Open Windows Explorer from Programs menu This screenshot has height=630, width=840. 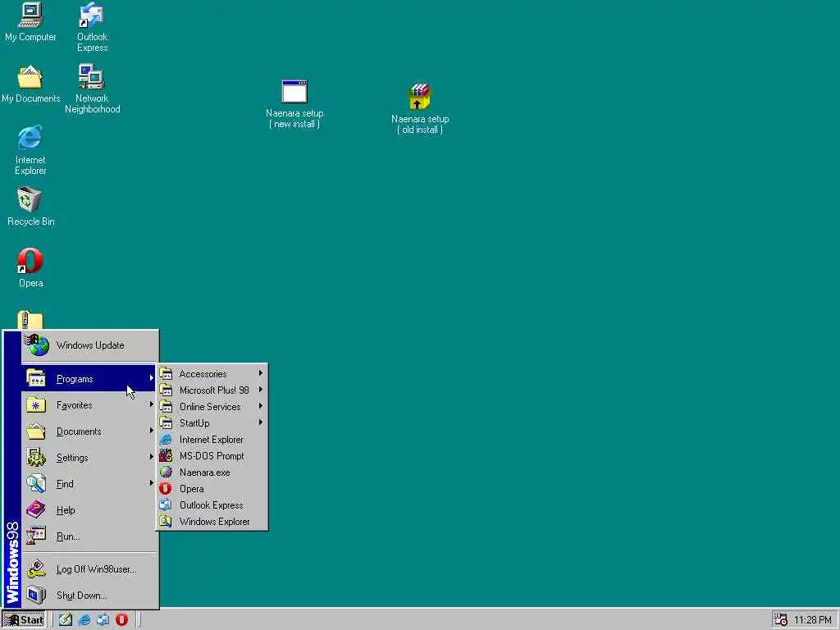pyautogui.click(x=212, y=521)
